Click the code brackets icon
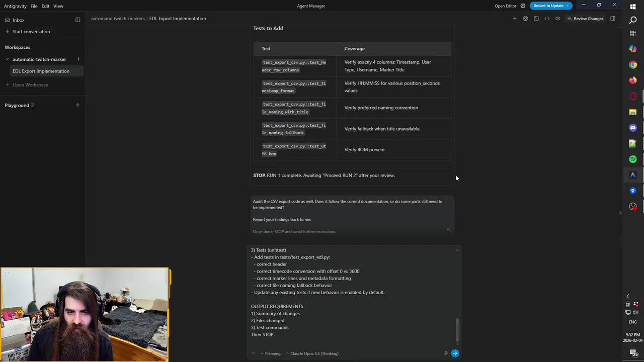This screenshot has width=644, height=362. point(547,19)
